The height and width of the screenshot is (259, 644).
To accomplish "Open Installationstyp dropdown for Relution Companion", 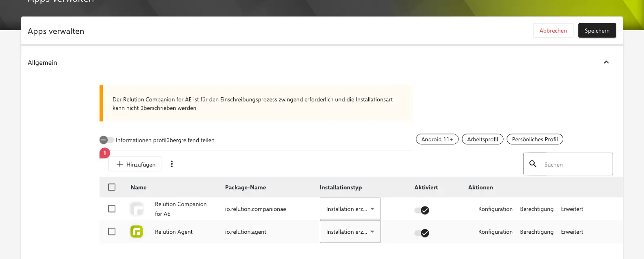I will [350, 209].
